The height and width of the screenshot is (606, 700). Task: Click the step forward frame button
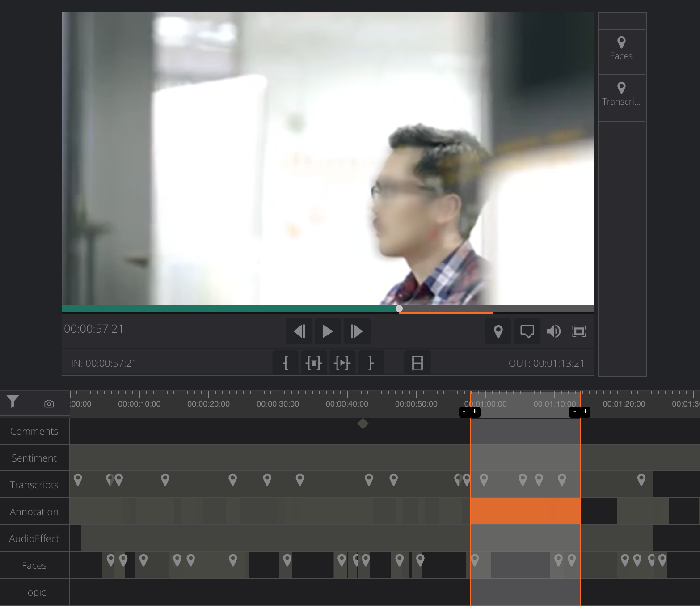point(356,331)
